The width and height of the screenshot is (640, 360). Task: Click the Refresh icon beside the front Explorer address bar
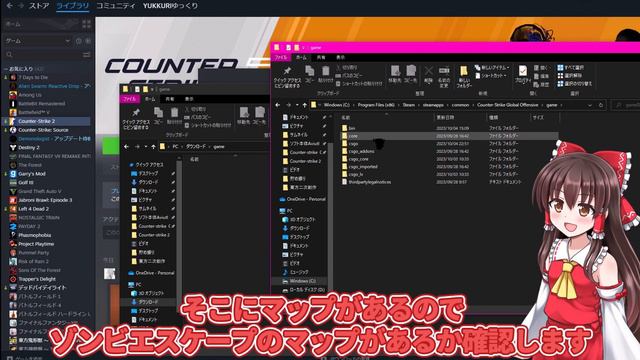pyautogui.click(x=601, y=105)
